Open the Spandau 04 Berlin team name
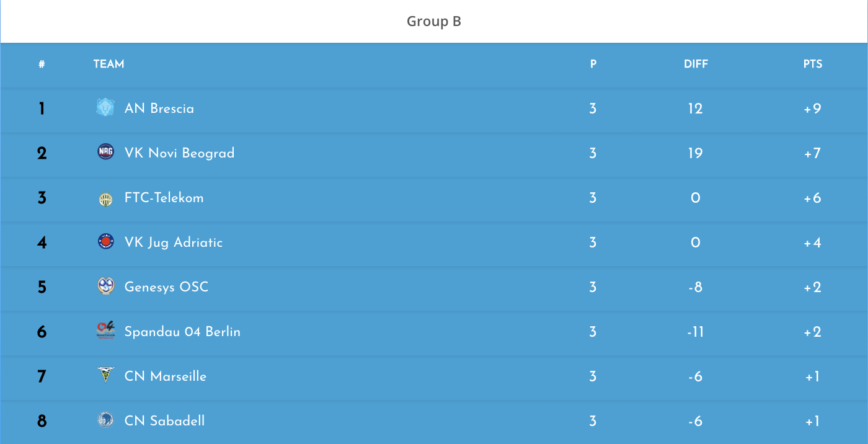The width and height of the screenshot is (868, 444). coord(182,332)
